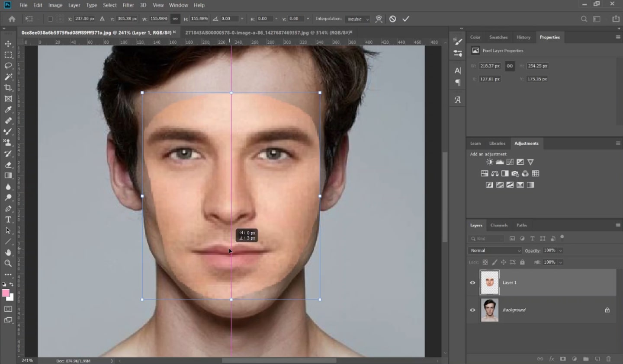623x364 pixels.
Task: Switch to the Channels tab
Action: (x=499, y=225)
